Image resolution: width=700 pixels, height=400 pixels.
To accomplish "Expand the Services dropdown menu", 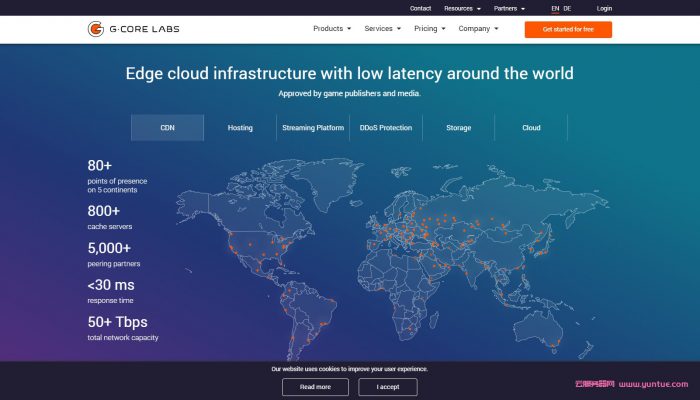I will 382,29.
